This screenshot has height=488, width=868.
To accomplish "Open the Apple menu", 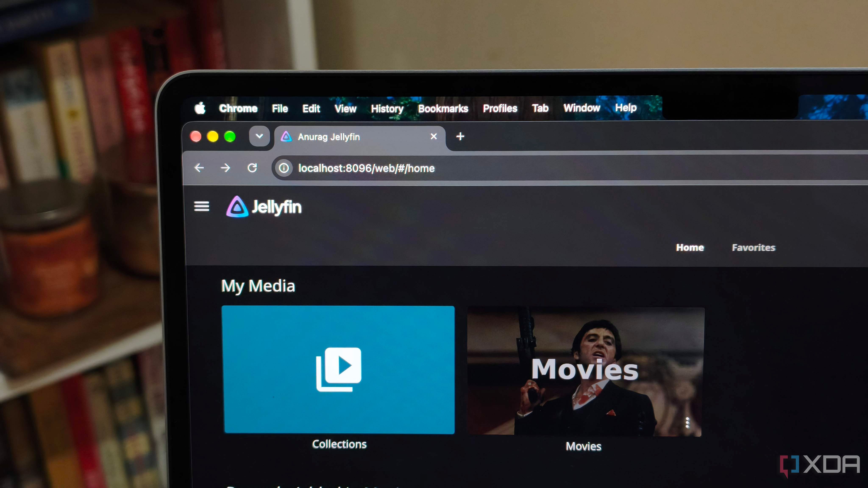I will 200,108.
